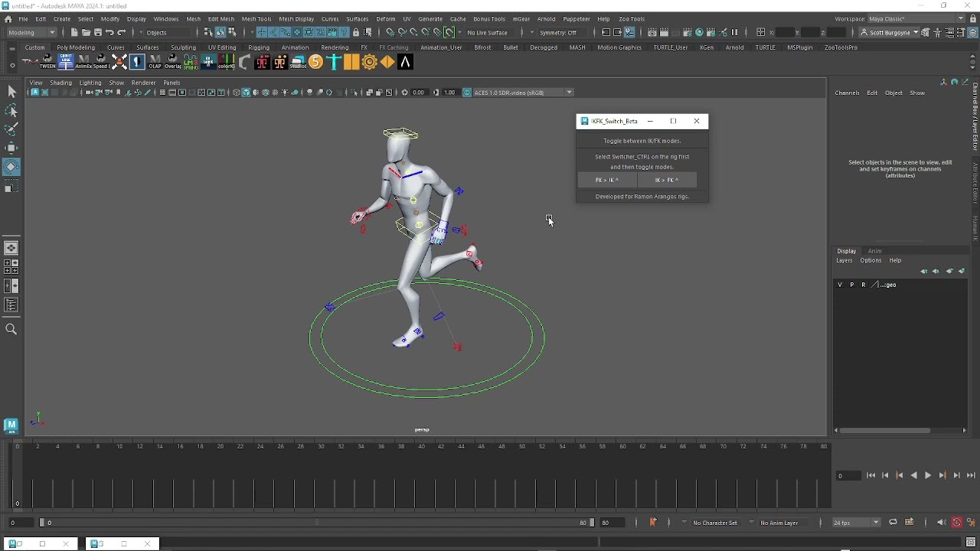This screenshot has height=551, width=980.
Task: Open the search magnifier in left sidebar
Action: (11, 329)
